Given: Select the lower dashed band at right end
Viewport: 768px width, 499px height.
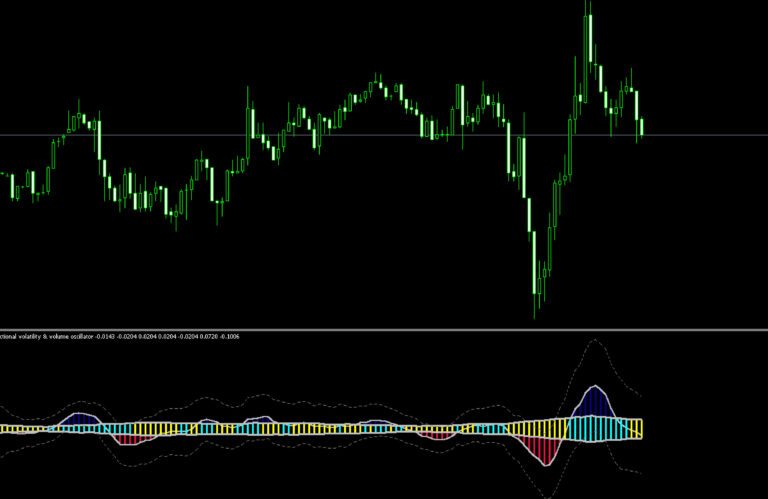Looking at the screenshot, I should 632,471.
